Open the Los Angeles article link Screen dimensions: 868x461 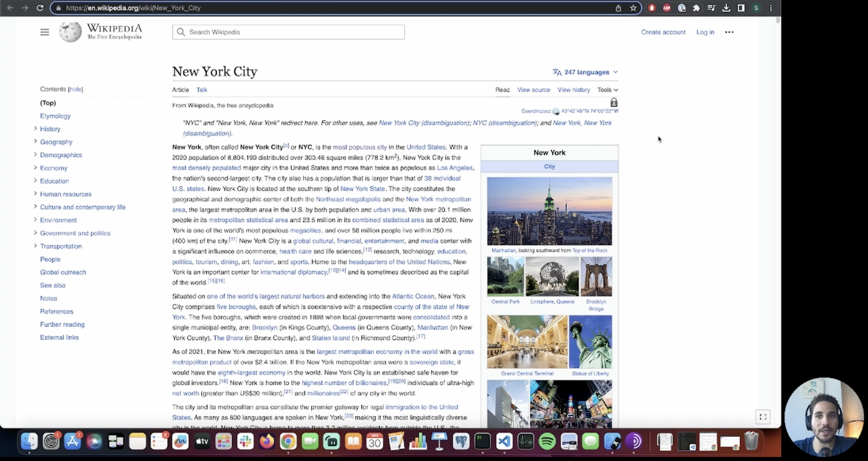point(455,168)
